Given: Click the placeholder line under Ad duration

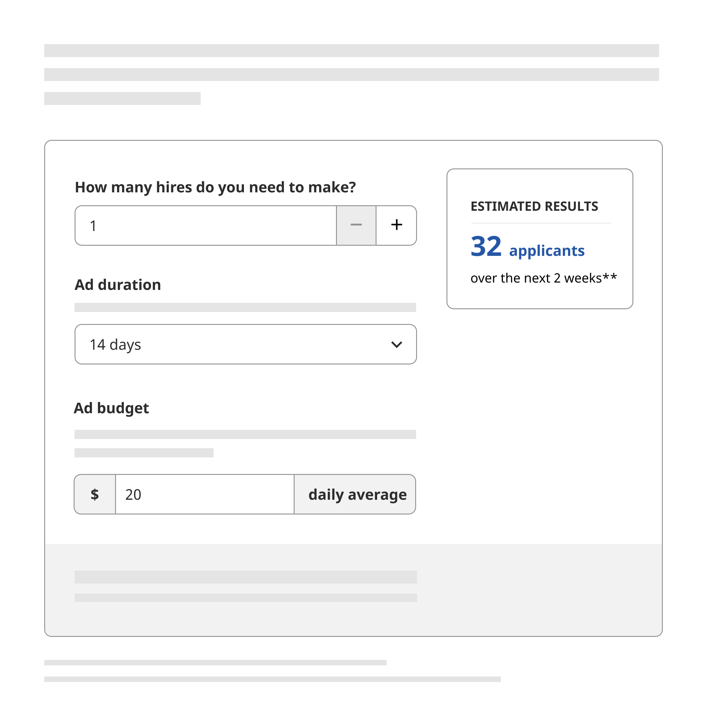Looking at the screenshot, I should 245,307.
